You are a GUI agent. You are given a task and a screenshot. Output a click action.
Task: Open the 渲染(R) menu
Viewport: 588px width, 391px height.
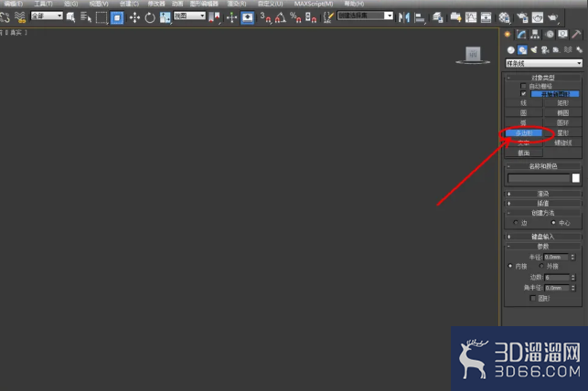click(237, 4)
